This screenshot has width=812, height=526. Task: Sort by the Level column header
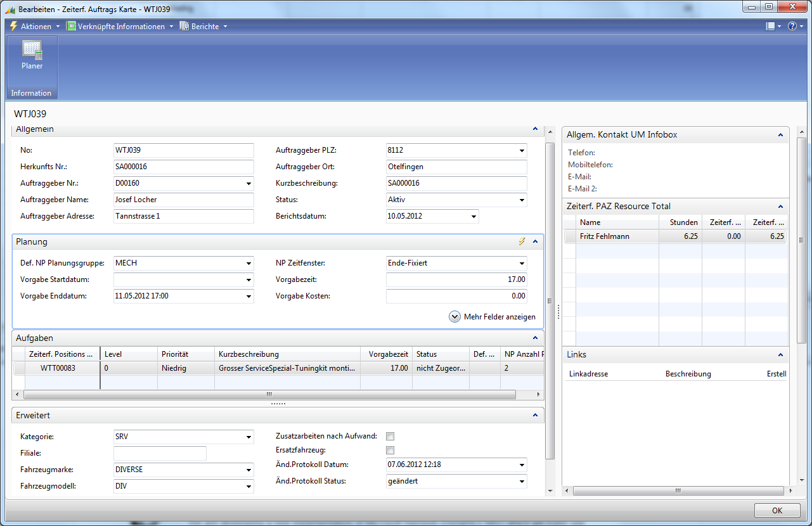click(129, 354)
